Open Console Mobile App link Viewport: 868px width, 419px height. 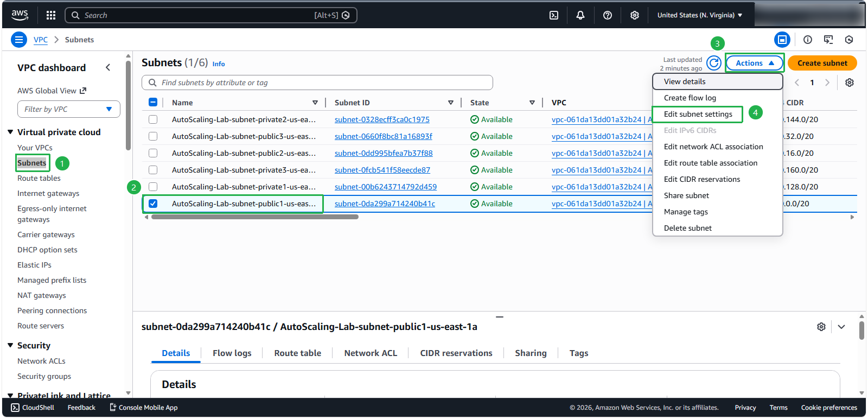click(x=143, y=408)
